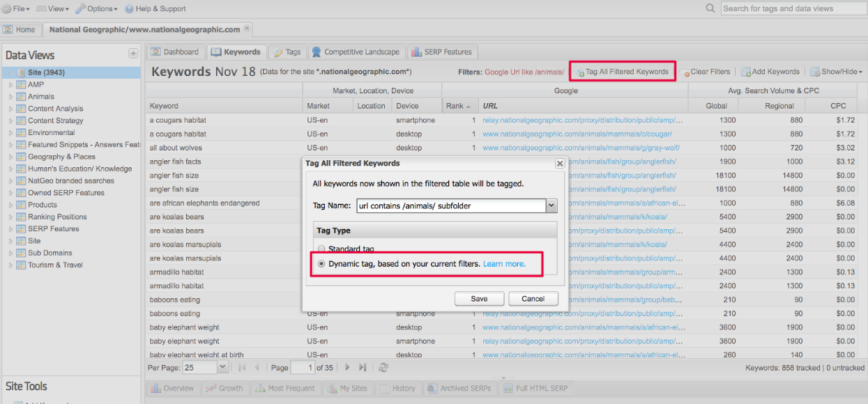868x404 pixels.
Task: Expand the Animals tree item
Action: click(x=10, y=97)
